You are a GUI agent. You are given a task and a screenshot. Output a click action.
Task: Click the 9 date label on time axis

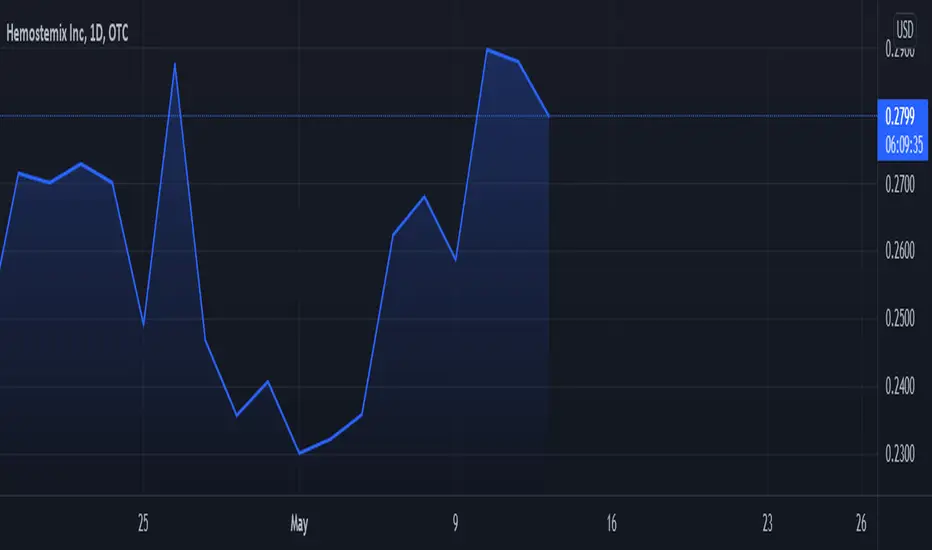pos(455,523)
